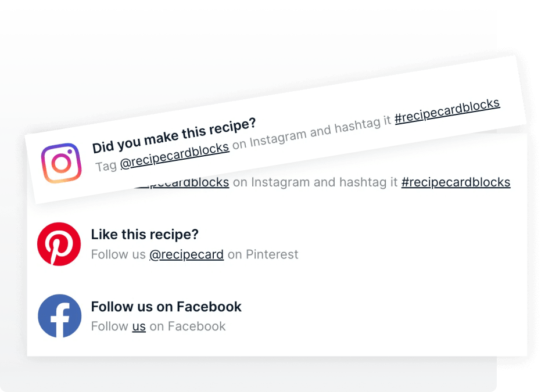Click gray "on Facebook" text after the "us" link
The width and height of the screenshot is (545, 392).
(x=187, y=326)
